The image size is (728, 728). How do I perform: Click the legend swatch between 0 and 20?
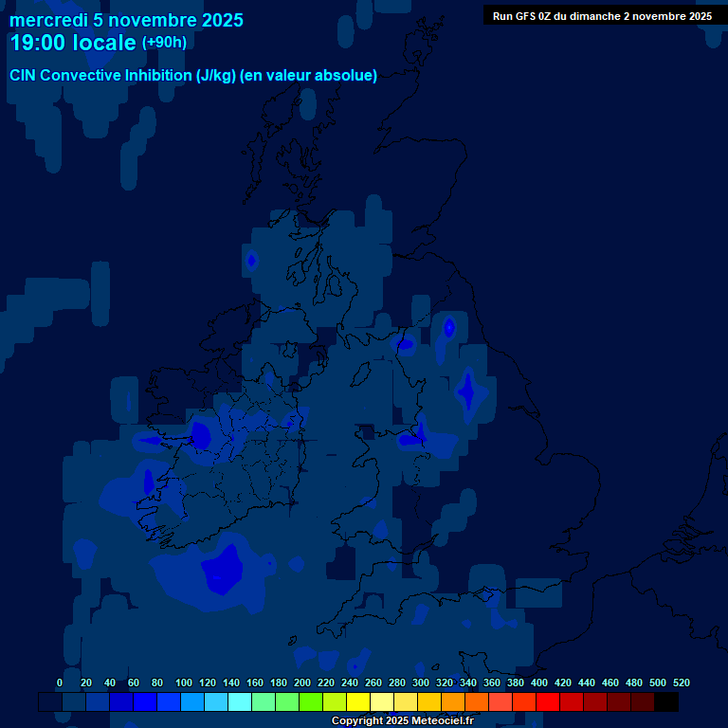[74, 702]
